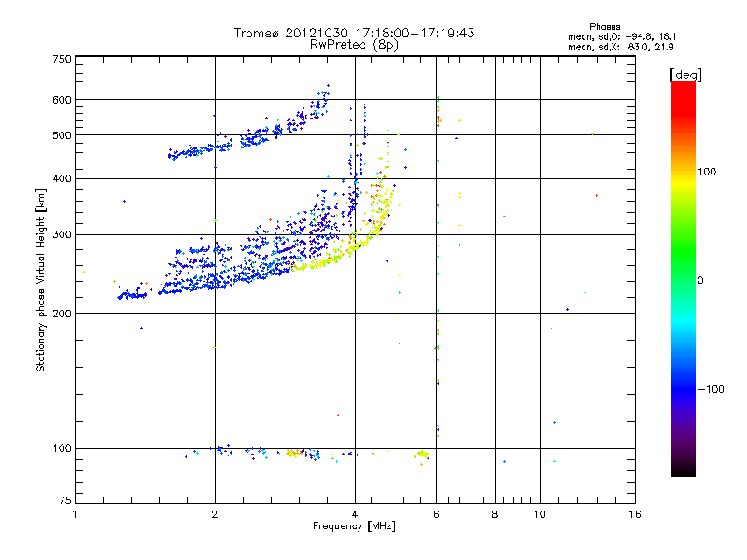
Task: Click the colorbar tick label "100"
Action: click(x=707, y=172)
